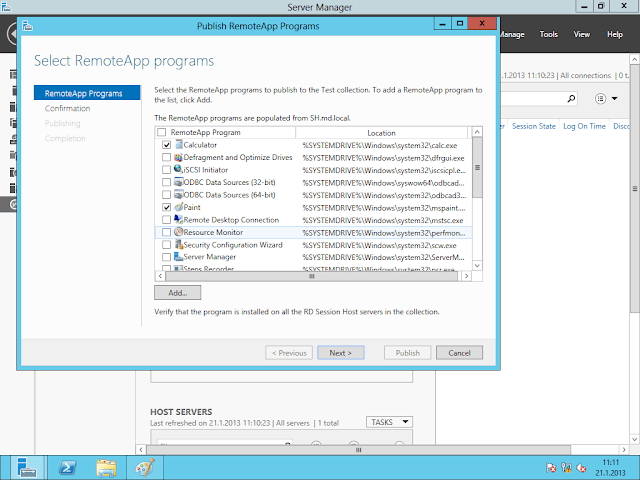Open the Tools menu

coord(549,34)
